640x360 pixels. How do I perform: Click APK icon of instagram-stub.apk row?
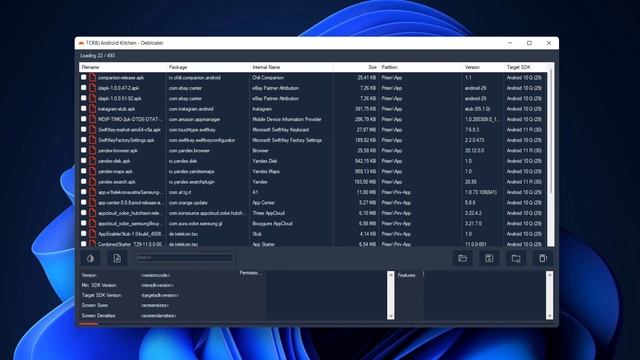point(93,109)
